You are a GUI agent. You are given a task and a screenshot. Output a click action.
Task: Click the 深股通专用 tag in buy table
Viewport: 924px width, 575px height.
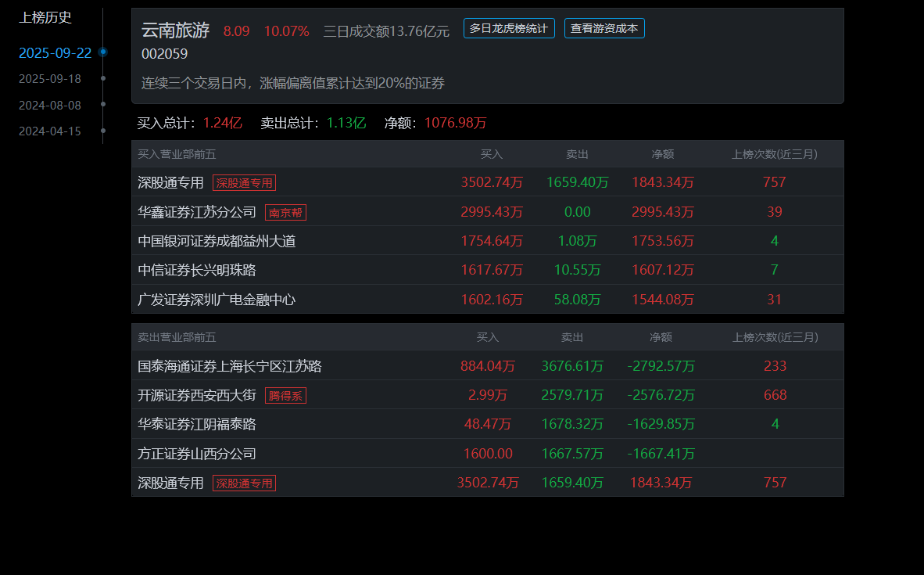click(244, 183)
